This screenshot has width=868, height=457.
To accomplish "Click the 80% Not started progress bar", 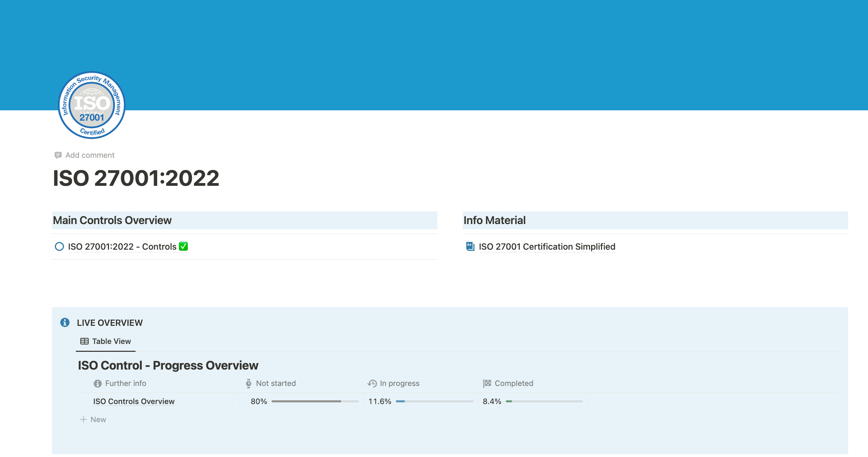I will 314,401.
